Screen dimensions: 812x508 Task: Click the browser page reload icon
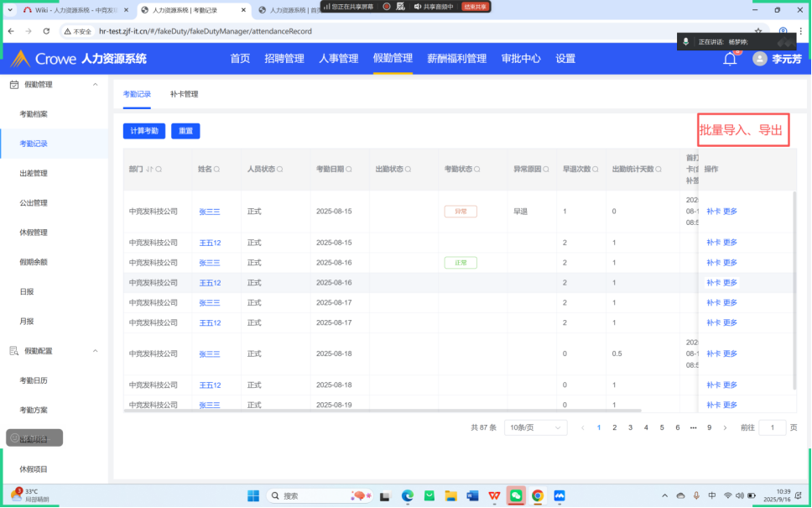tap(47, 31)
